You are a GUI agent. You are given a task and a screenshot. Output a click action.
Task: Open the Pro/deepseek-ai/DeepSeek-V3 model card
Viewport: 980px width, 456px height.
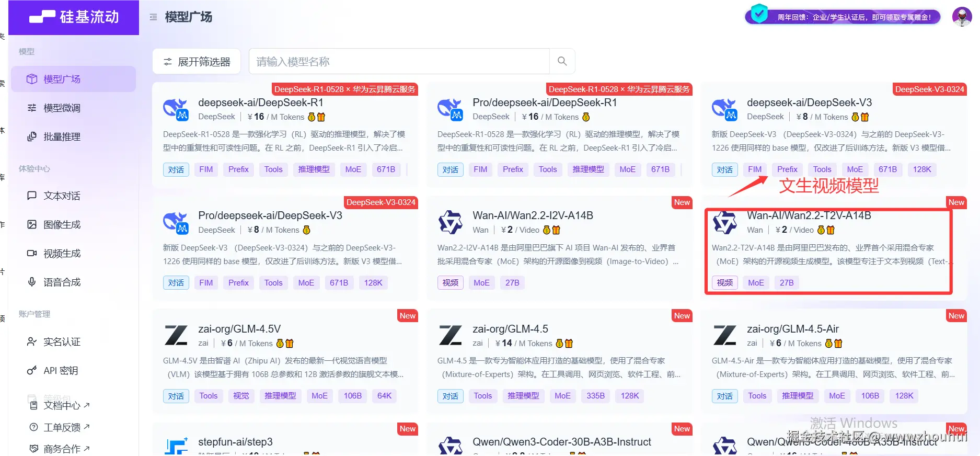click(285, 248)
